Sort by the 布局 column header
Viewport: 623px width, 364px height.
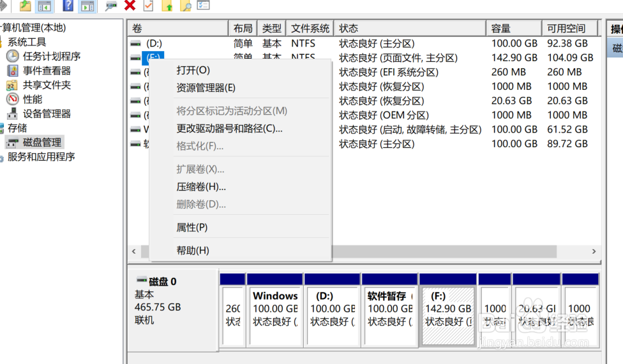coord(243,28)
